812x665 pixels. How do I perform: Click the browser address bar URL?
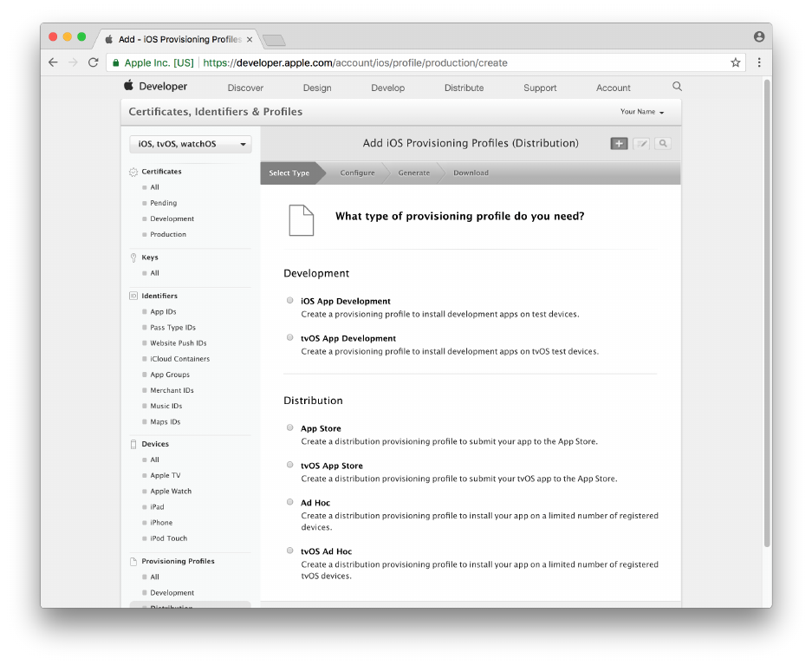[x=355, y=63]
